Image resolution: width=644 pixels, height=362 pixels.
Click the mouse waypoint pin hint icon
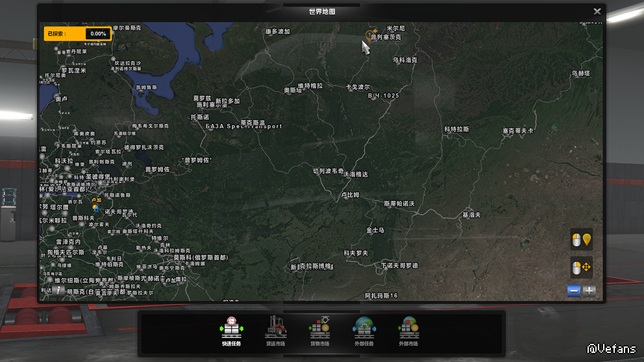[x=582, y=239]
